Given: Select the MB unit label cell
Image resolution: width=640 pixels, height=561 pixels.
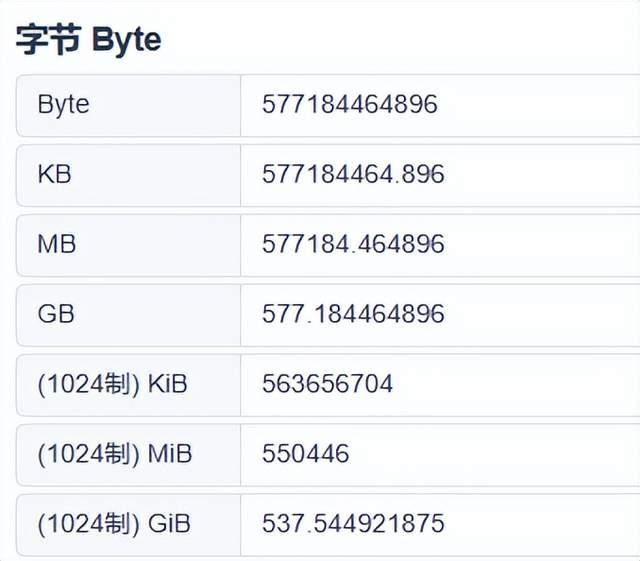Looking at the screenshot, I should click(56, 244).
